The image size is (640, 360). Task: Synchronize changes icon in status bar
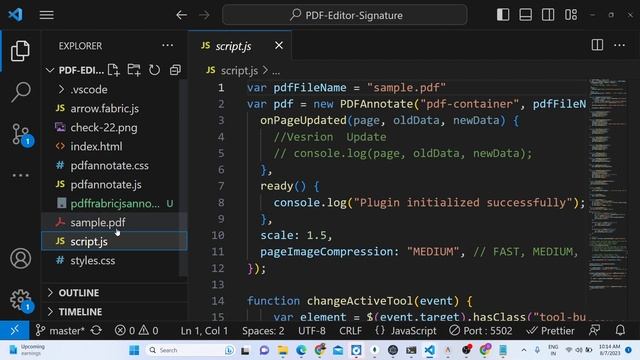pos(96,330)
